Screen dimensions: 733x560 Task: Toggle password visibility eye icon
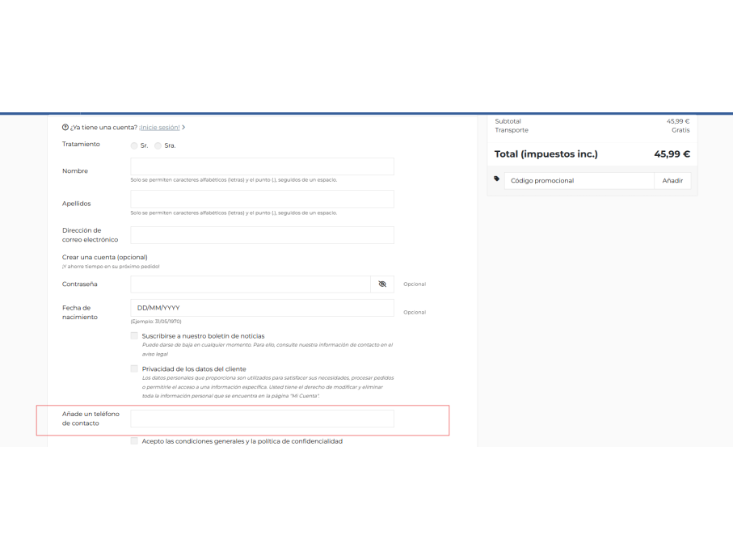(x=382, y=284)
